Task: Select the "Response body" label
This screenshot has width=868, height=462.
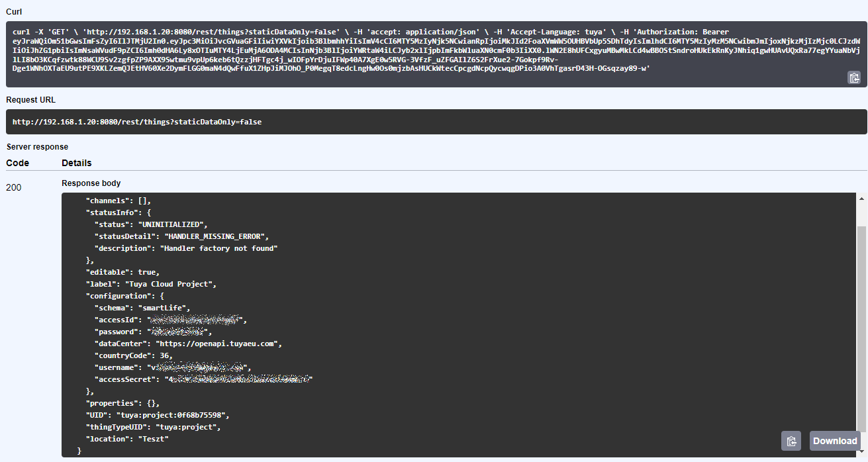Action: click(x=91, y=183)
